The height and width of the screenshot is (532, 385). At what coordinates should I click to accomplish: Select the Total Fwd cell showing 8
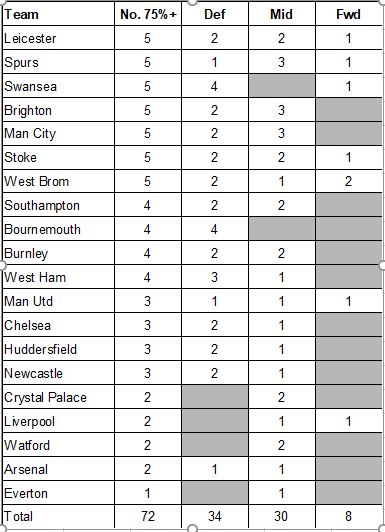pos(348,516)
